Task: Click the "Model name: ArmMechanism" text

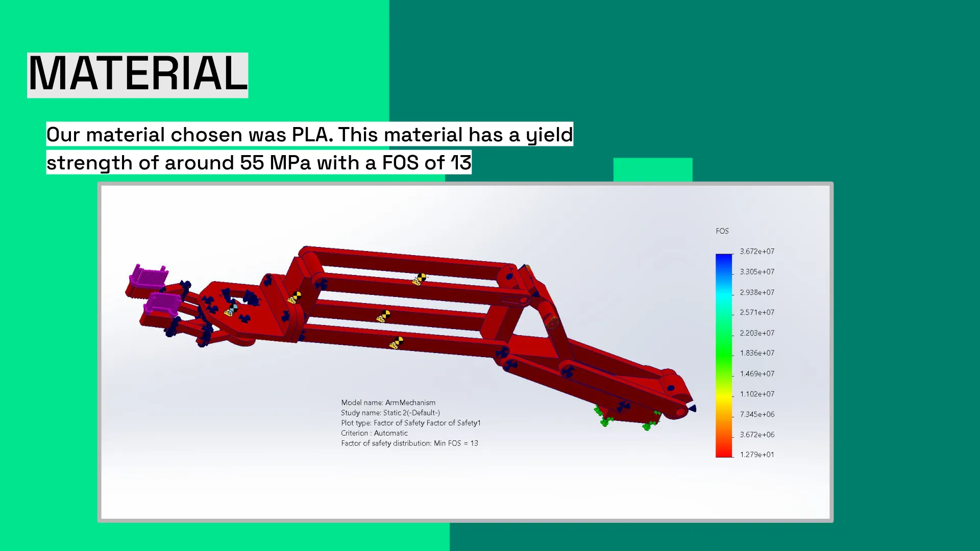Action: point(388,403)
